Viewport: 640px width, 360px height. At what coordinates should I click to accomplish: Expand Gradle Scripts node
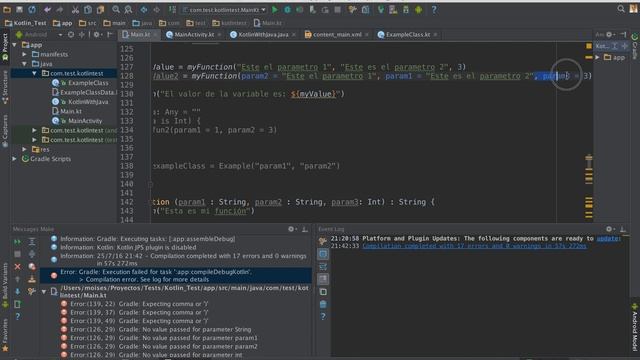[x=15, y=159]
